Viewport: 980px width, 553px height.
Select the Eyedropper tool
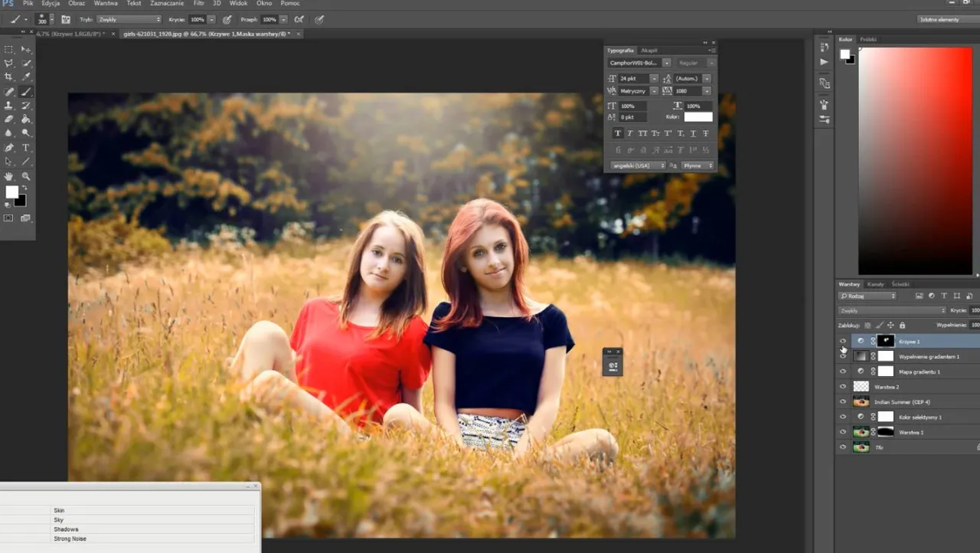click(x=26, y=77)
